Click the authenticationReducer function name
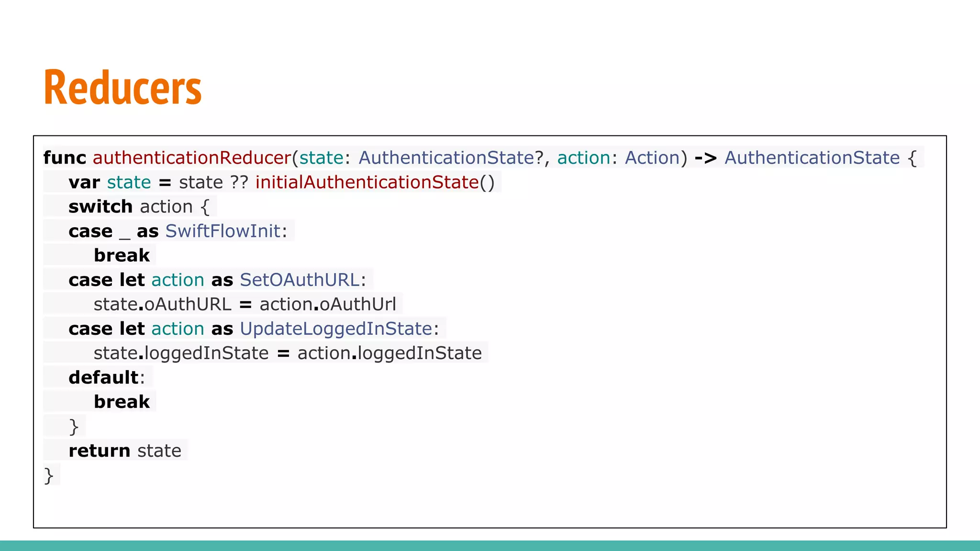Screen dimensions: 980x551 [192, 158]
